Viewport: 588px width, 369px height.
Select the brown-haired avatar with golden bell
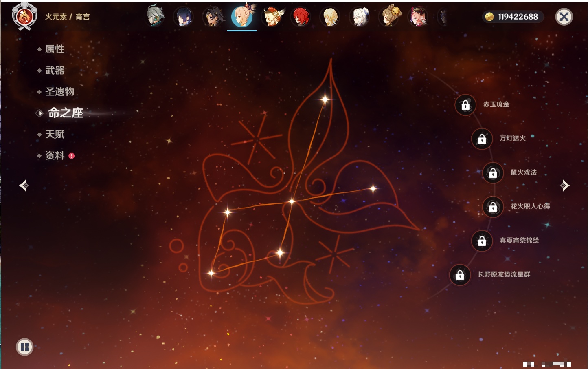click(389, 16)
